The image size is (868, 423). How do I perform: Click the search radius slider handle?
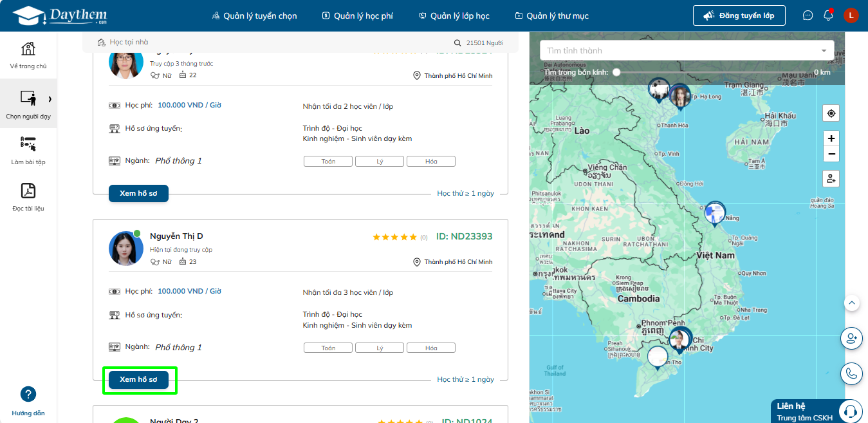pyautogui.click(x=616, y=72)
